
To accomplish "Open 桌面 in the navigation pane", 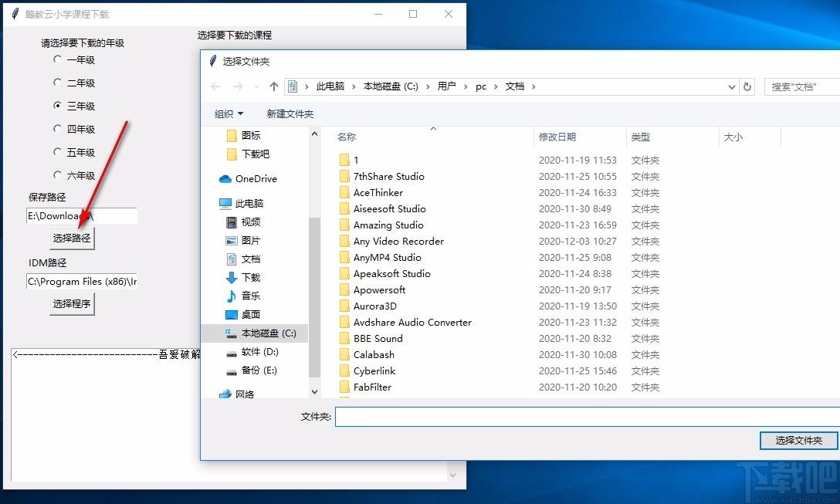I will click(x=243, y=314).
